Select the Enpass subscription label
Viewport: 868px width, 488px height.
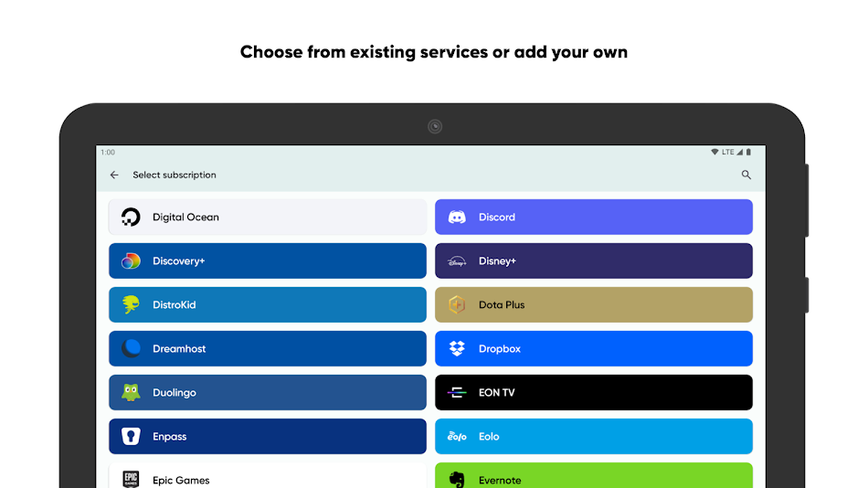point(169,437)
